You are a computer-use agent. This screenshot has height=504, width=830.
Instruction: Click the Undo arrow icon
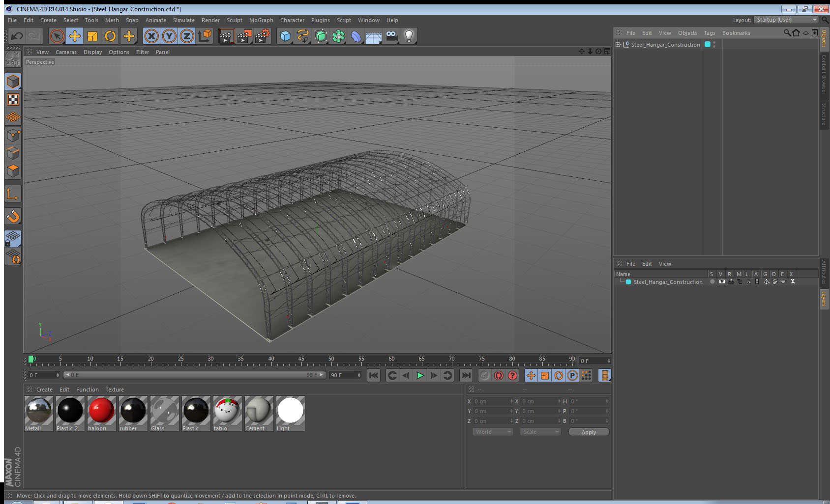pyautogui.click(x=17, y=36)
